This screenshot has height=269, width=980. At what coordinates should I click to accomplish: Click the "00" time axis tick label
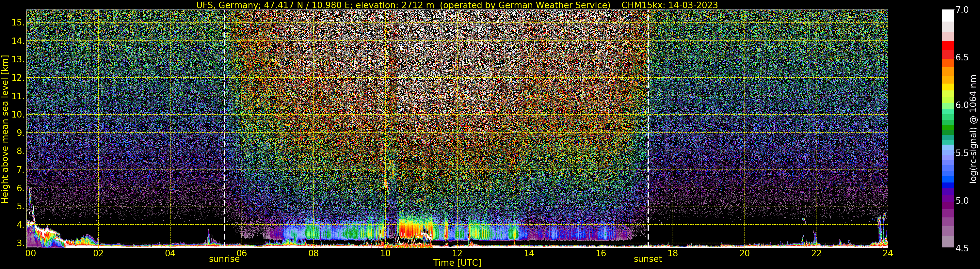(x=30, y=253)
